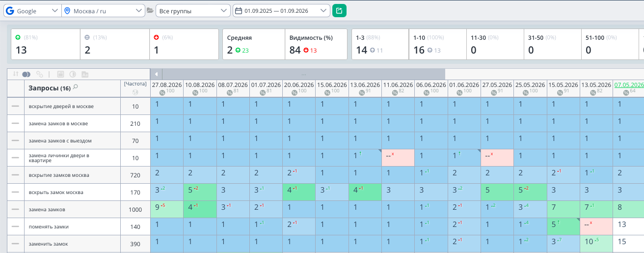This screenshot has height=253, width=644.
Task: Click frequency value 720 for вскрытие замков москва
Action: coord(135,175)
